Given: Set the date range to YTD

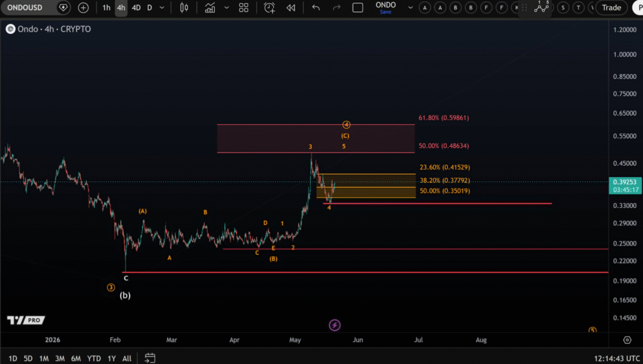Looking at the screenshot, I should click(94, 358).
